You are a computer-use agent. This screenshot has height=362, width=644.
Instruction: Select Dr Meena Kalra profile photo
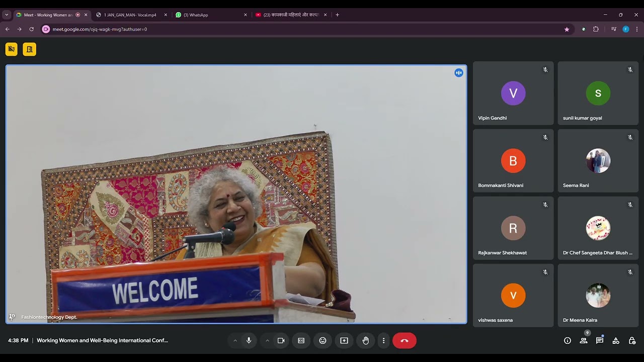[x=598, y=296]
